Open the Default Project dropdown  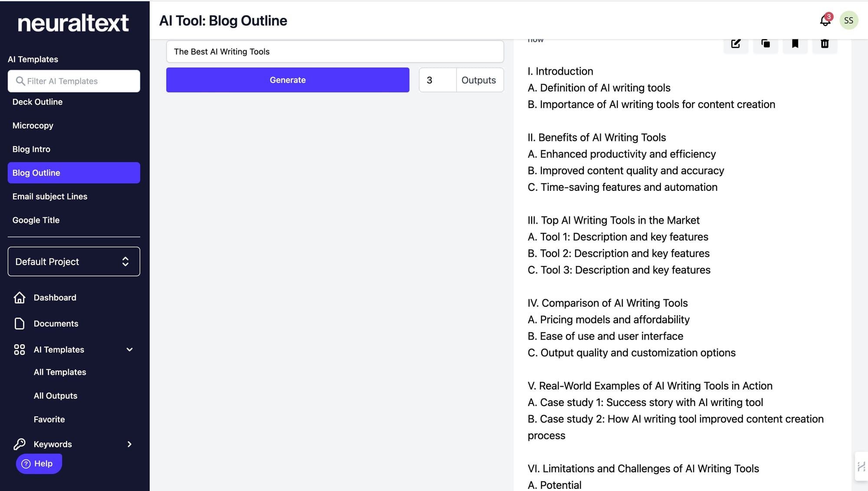[x=74, y=261]
